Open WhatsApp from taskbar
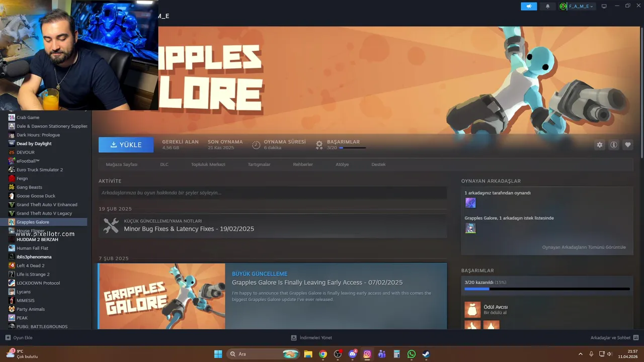 click(x=412, y=354)
